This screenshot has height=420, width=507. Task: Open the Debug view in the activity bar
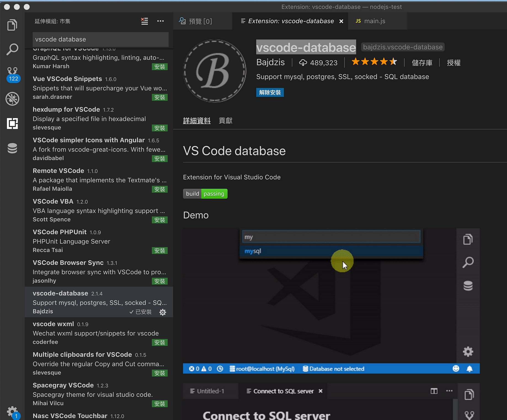[12, 99]
